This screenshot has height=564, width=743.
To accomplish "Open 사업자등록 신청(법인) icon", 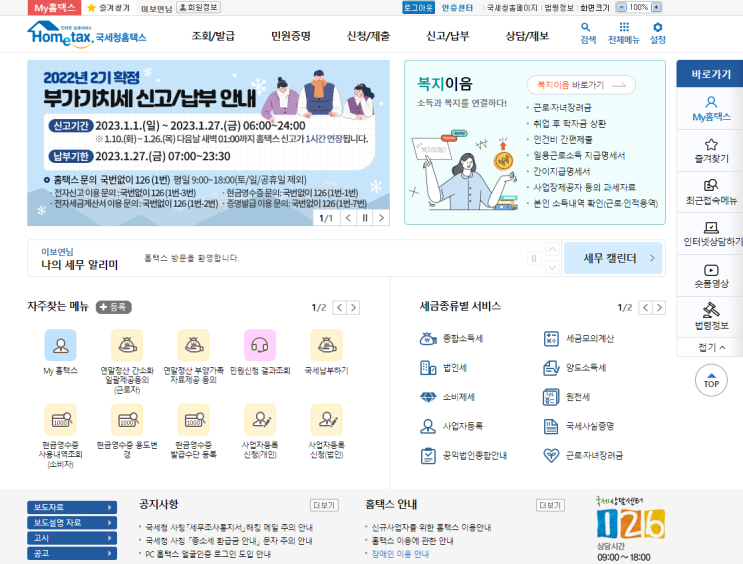I will coord(326,419).
